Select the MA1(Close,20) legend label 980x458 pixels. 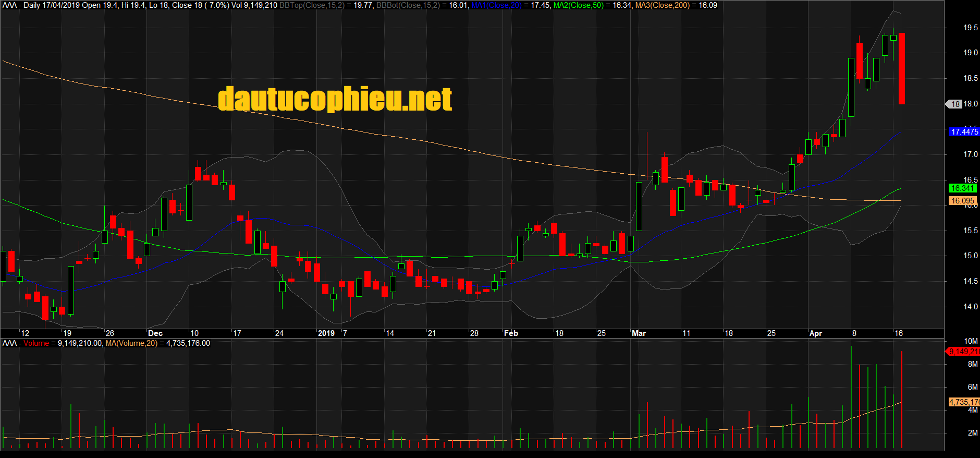[x=496, y=5]
